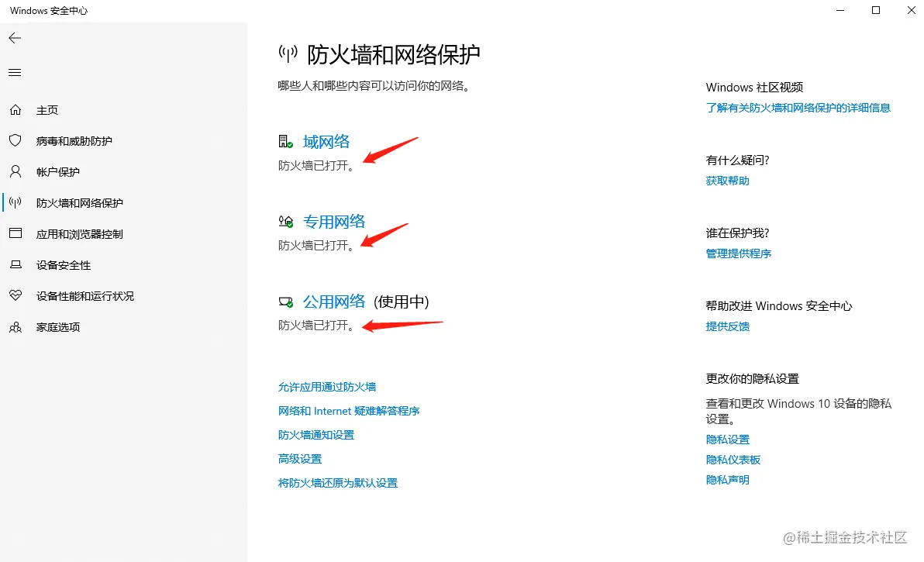
Task: Click 防火墙已打开 status under 公用网络
Action: (315, 325)
